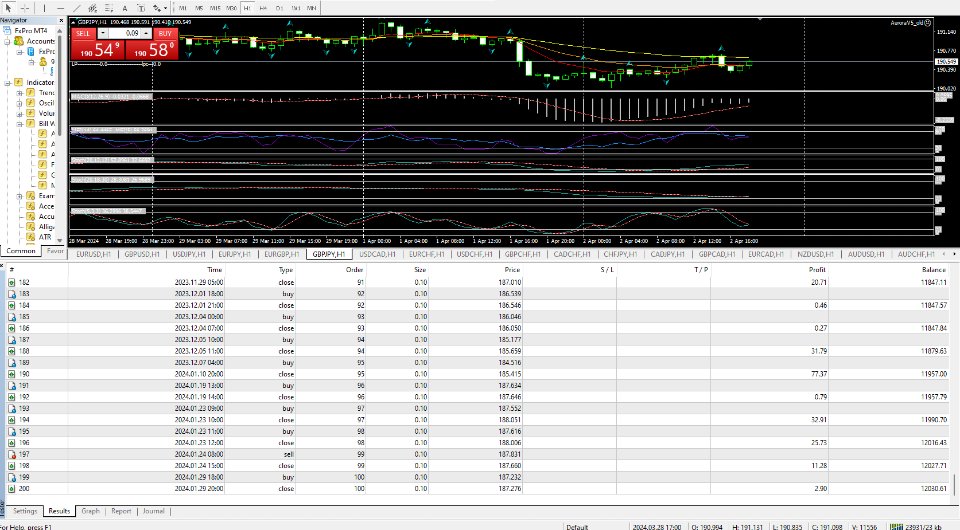Expand the Volumes indicators node
Viewport: 960px width, 530px height.
pyautogui.click(x=20, y=113)
